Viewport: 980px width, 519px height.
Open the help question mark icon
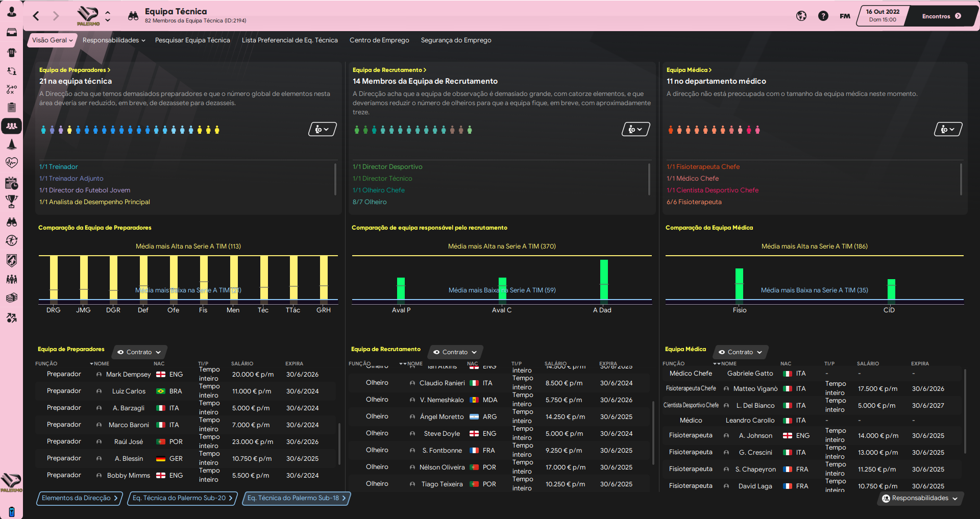(x=823, y=16)
